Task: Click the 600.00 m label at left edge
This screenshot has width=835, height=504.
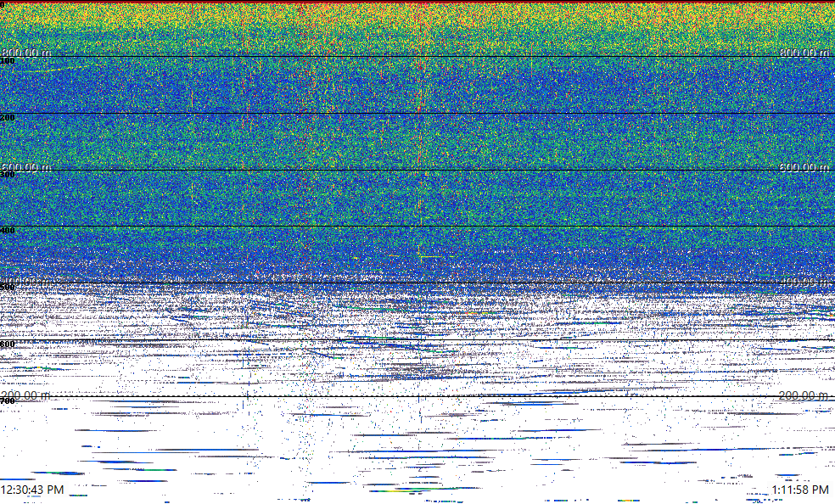Action: click(x=26, y=167)
